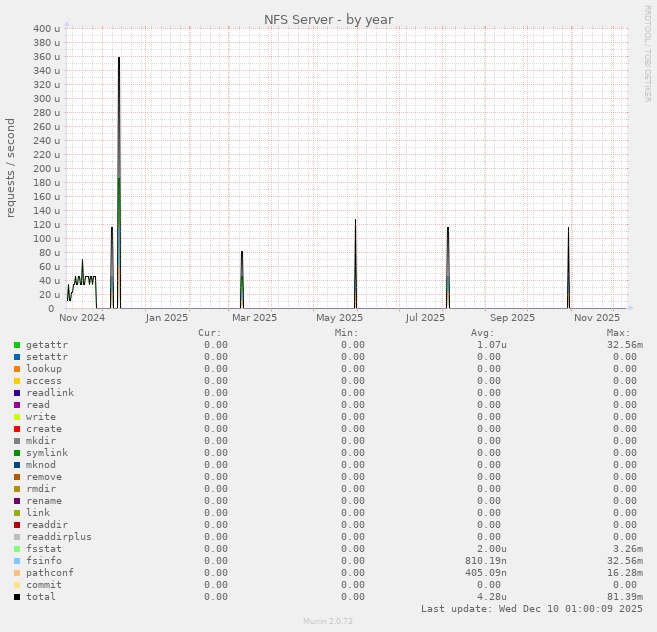Screen dimensions: 657x632
Task: Click the total Avg value '4.28u'
Action: tap(492, 597)
